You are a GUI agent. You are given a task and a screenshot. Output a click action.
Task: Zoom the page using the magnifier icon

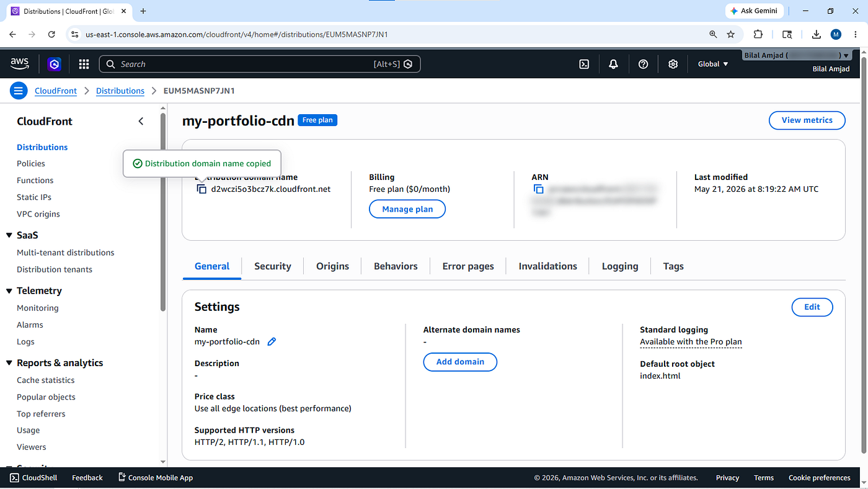(713, 34)
